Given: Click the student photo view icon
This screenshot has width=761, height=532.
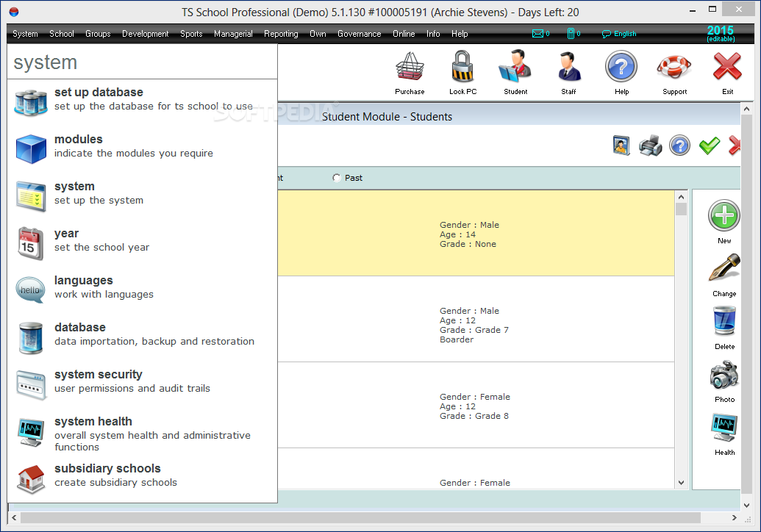Looking at the screenshot, I should tap(621, 145).
